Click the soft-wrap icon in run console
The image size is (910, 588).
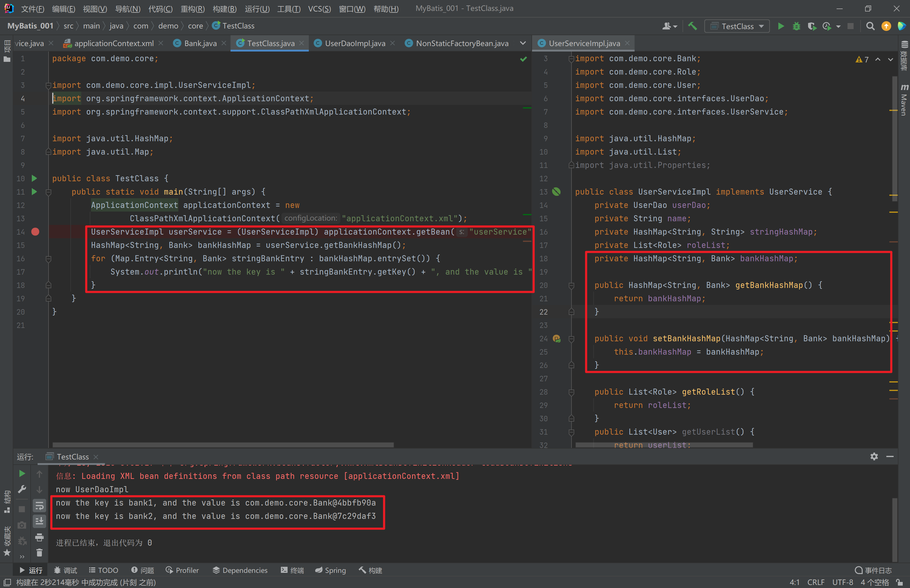[39, 506]
